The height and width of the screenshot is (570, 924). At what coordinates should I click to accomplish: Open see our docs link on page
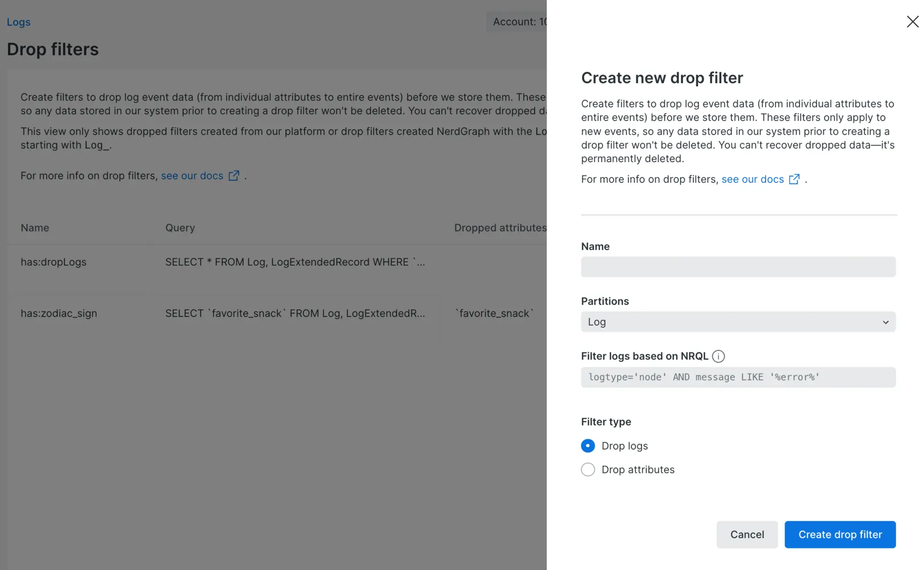click(x=192, y=176)
